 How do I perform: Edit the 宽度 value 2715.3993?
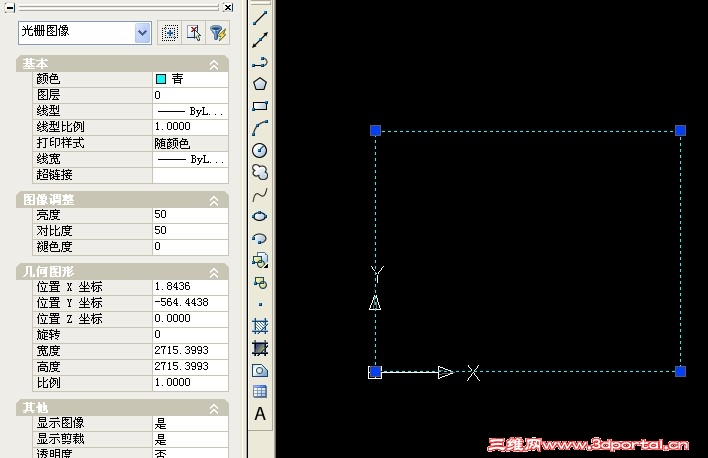[190, 351]
